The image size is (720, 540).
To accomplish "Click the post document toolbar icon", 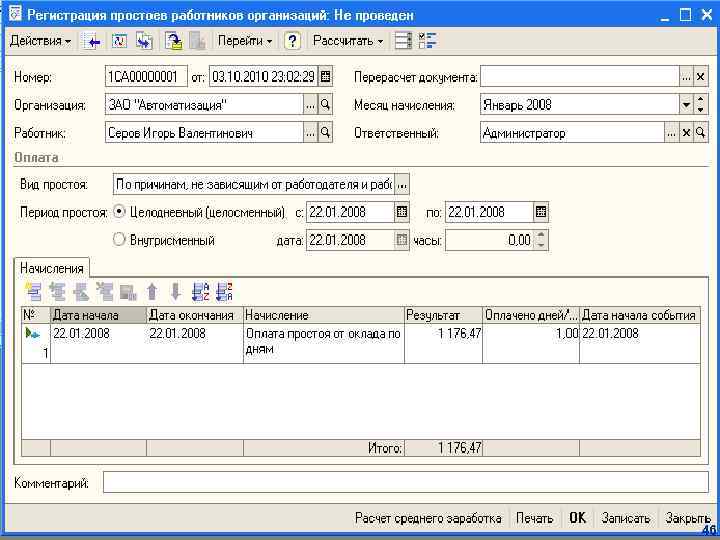I will click(173, 41).
